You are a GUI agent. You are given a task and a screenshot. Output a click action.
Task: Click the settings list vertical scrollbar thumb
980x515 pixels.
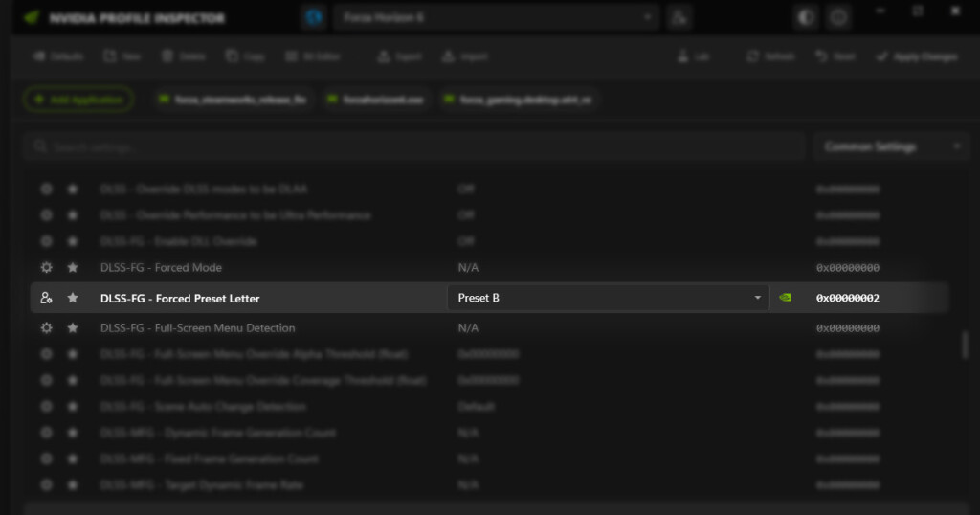965,345
